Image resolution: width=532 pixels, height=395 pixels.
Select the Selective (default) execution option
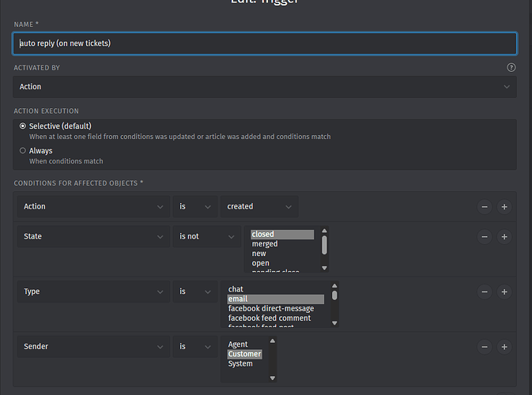point(23,126)
